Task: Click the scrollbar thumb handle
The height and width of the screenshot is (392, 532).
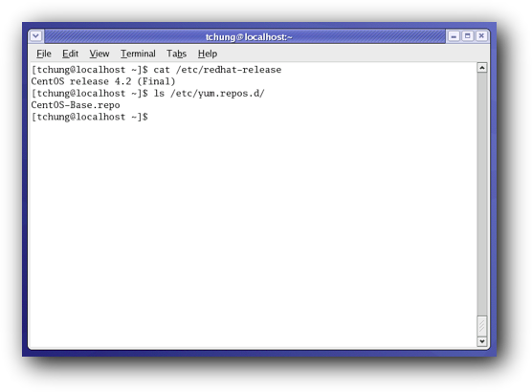Action: tap(482, 326)
